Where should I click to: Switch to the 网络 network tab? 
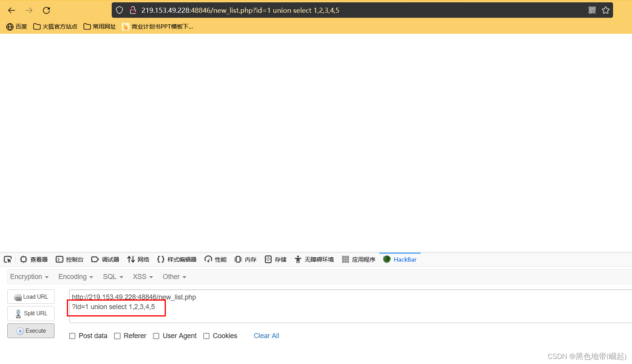tap(138, 259)
